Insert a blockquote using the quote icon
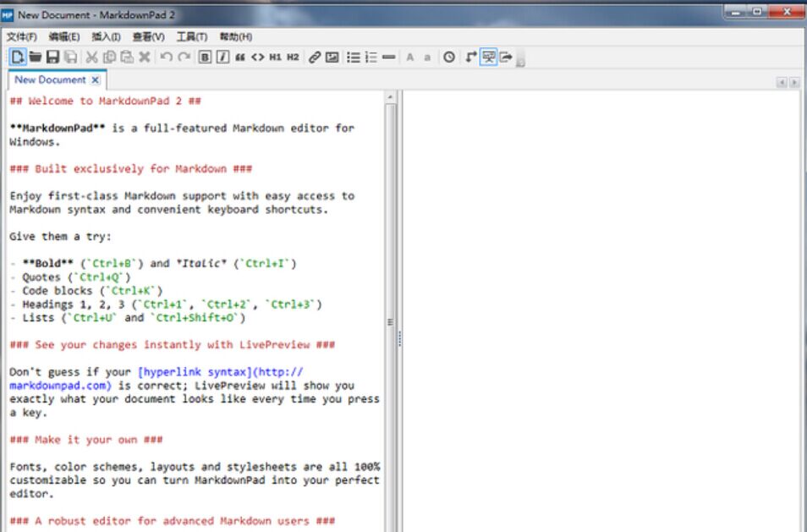The image size is (807, 532). coord(240,58)
